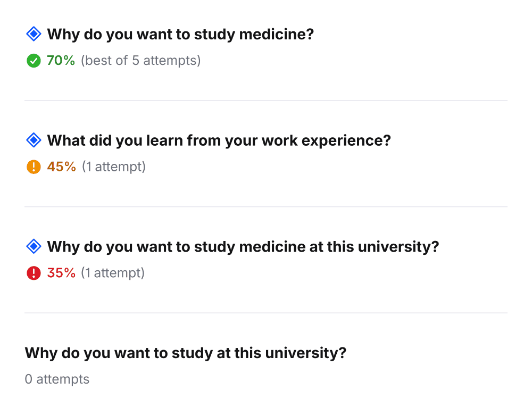The width and height of the screenshot is (532, 415).
Task: Click the orange warning icon next to 45%
Action: (x=34, y=167)
